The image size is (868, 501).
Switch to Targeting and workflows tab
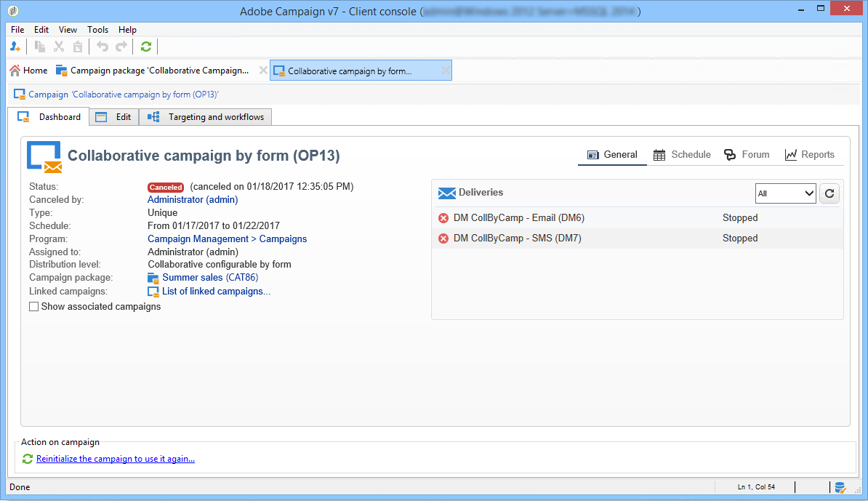[x=206, y=117]
